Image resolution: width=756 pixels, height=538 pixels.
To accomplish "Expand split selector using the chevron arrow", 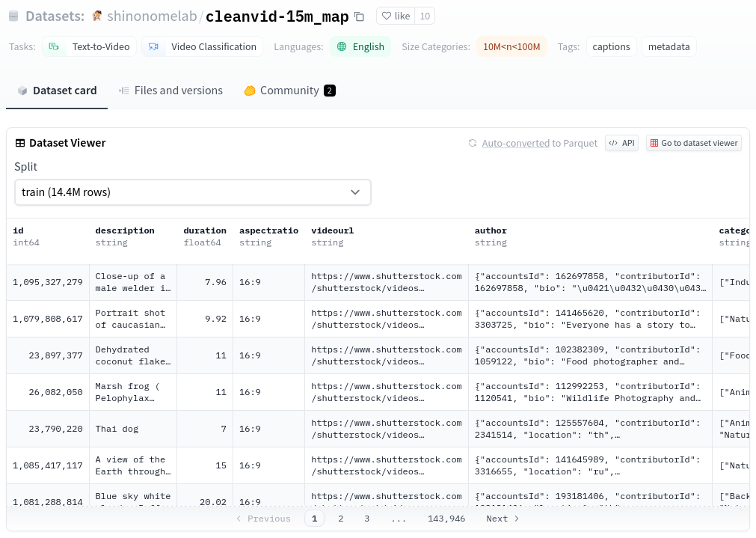I will click(x=355, y=192).
